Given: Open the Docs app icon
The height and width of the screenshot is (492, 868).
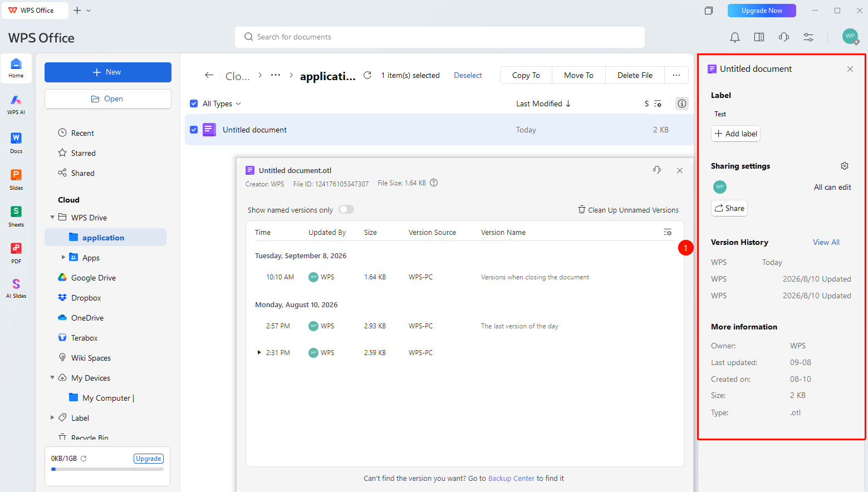Looking at the screenshot, I should point(16,142).
